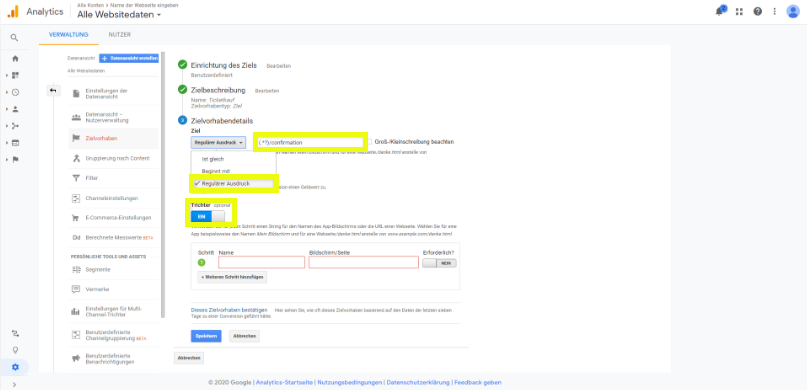This screenshot has width=807, height=390.
Task: Click the admin column vertical scrollbar
Action: 163,185
